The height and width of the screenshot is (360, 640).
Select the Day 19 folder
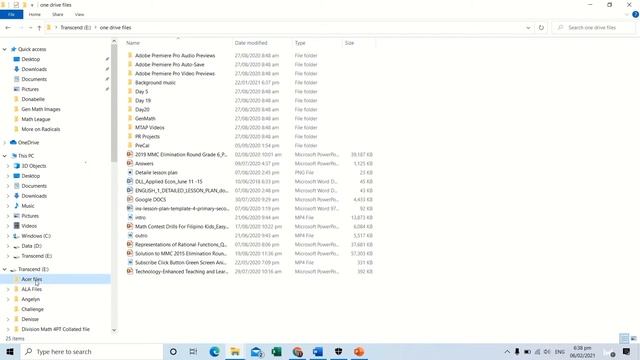click(143, 101)
